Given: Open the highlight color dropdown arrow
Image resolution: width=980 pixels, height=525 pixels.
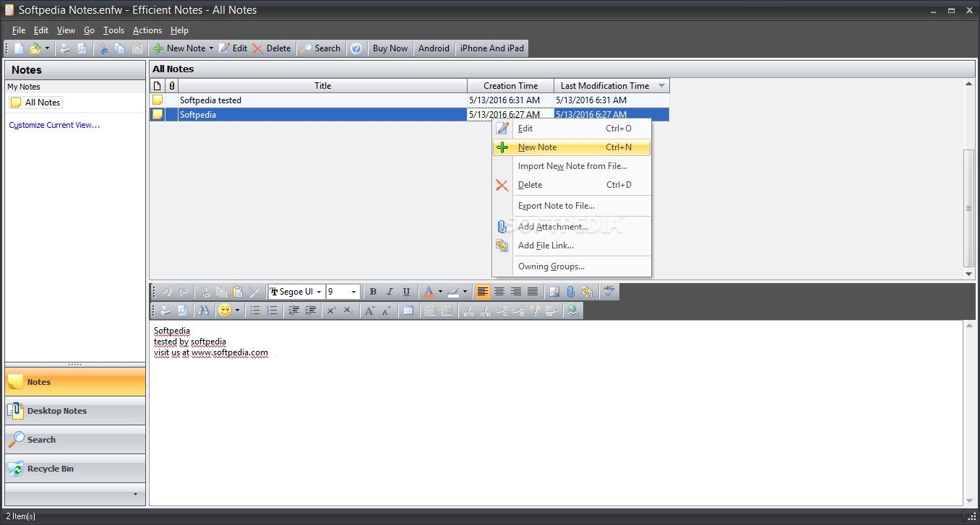Looking at the screenshot, I should 465,292.
